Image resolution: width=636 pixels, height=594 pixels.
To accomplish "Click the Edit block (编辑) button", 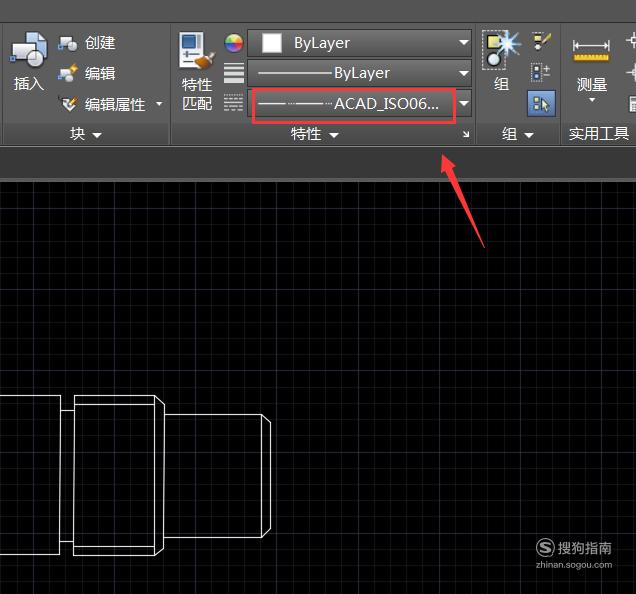I will point(87,73).
